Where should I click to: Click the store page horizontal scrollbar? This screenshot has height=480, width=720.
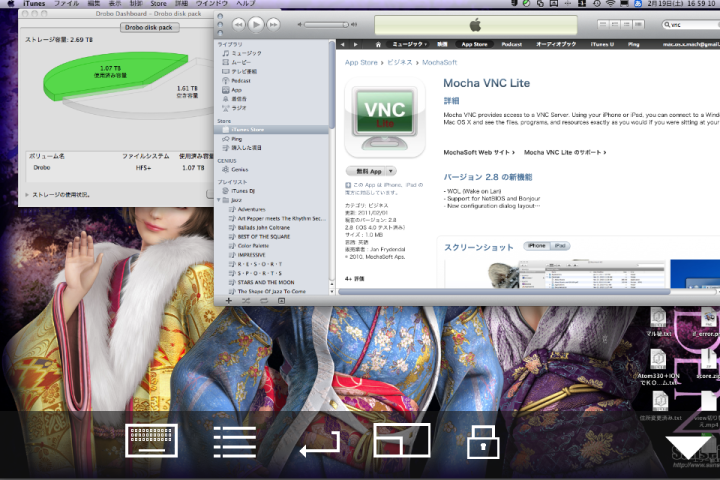point(504,292)
